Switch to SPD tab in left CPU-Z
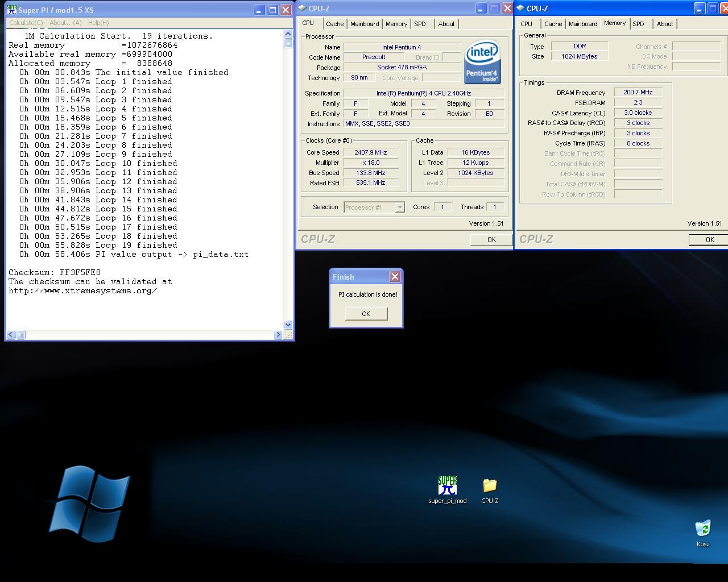Viewport: 728px width, 582px height. point(420,24)
